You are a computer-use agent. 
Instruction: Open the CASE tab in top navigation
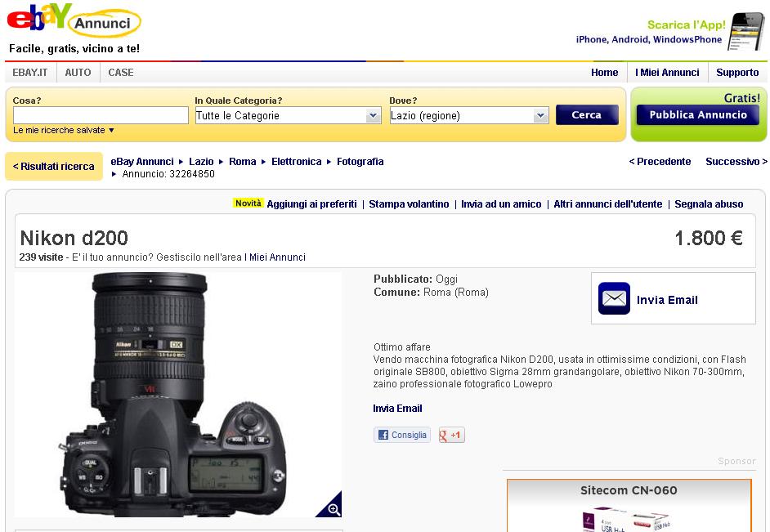(121, 73)
